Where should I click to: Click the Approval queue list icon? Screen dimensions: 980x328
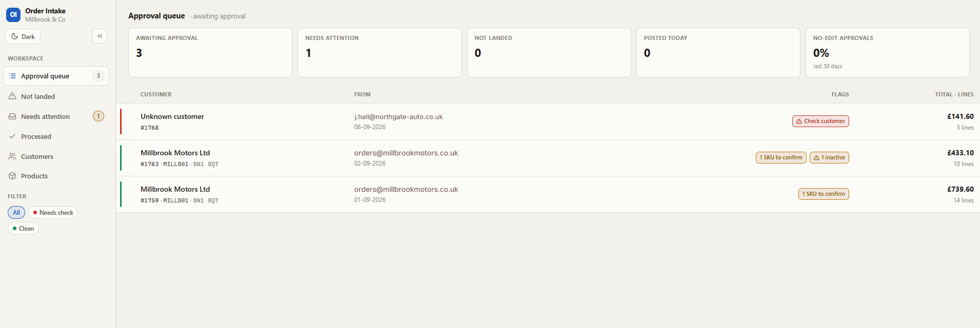[x=12, y=76]
